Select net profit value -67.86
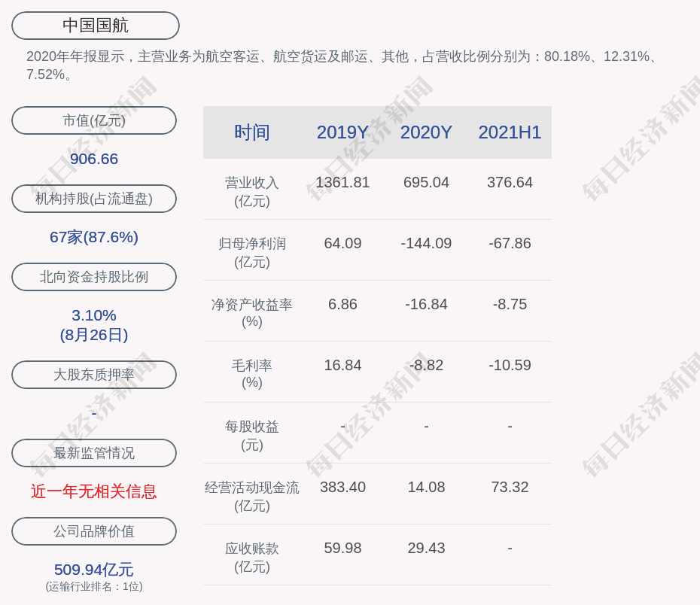The image size is (700, 605). tap(510, 243)
